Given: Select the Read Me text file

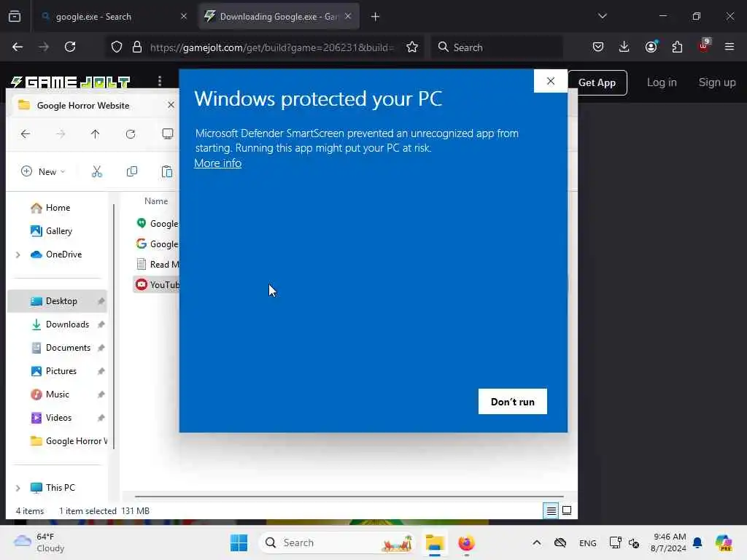Looking at the screenshot, I should tap(158, 264).
